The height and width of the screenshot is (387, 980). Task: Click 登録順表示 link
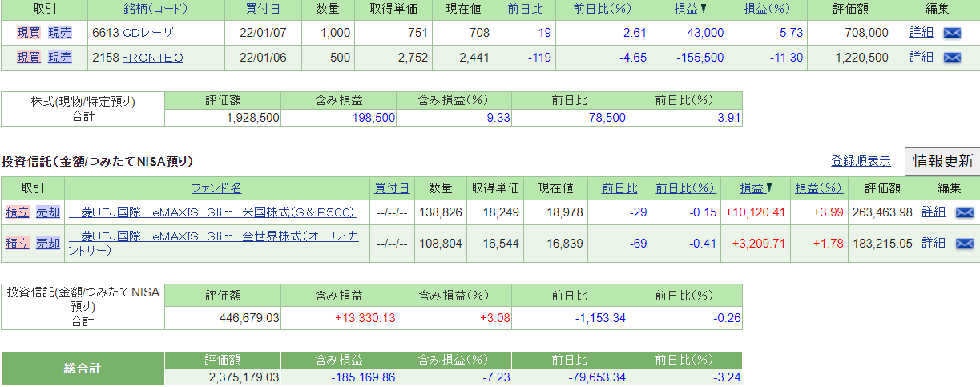(x=861, y=161)
